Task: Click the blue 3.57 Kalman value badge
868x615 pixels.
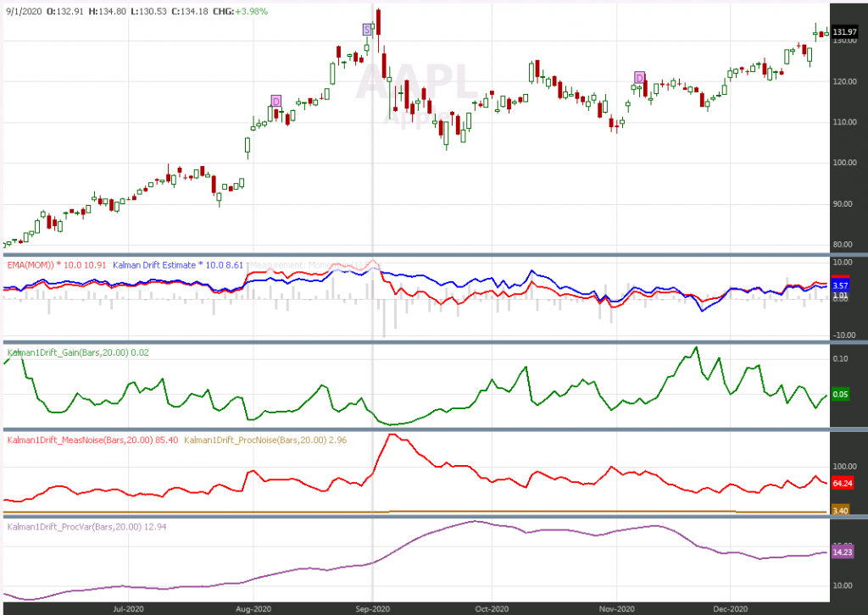Action: (840, 286)
